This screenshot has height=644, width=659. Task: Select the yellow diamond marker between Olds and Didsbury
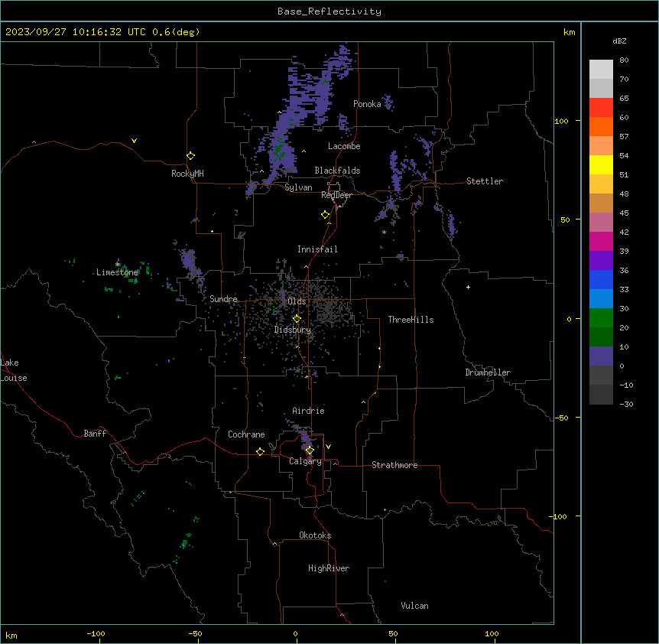pos(297,318)
